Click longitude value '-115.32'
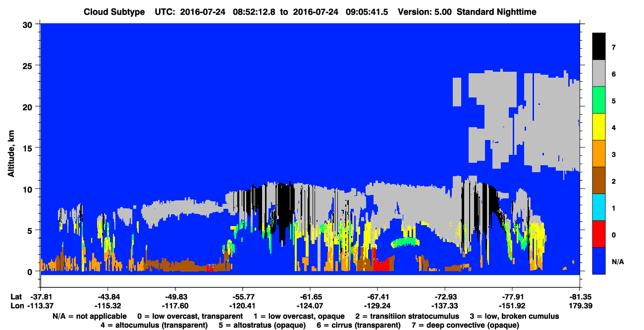This screenshot has width=644, height=330. click(107, 306)
